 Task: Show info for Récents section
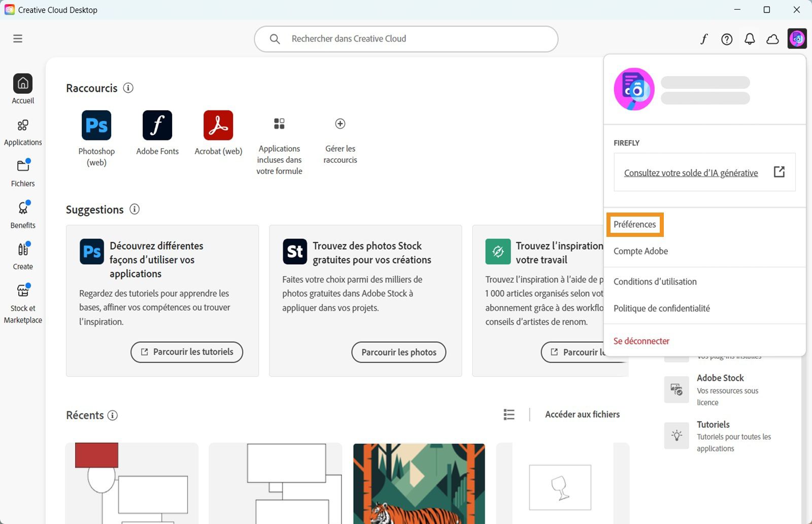click(113, 415)
